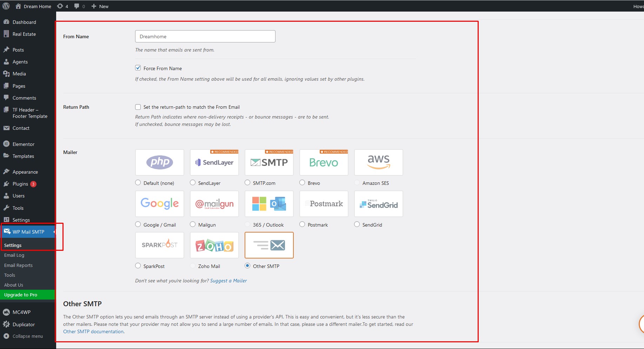Screen dimensions: 644x349
Task: Click the Appearance brush icon
Action: click(x=6, y=172)
